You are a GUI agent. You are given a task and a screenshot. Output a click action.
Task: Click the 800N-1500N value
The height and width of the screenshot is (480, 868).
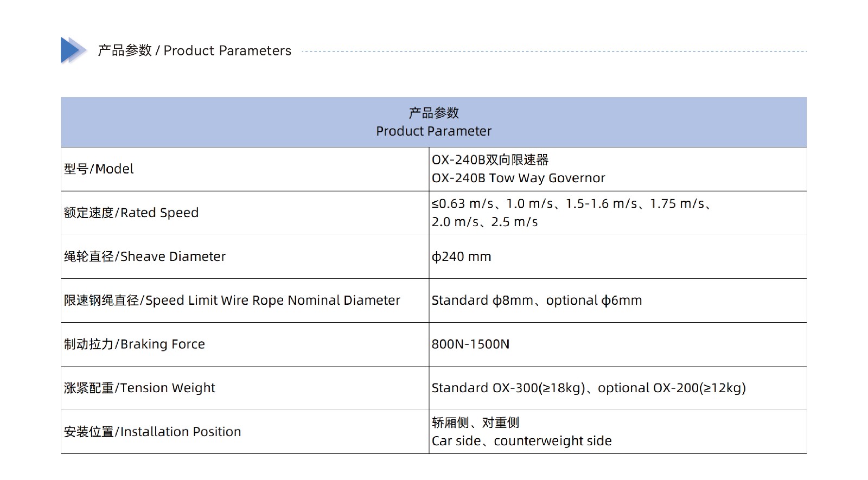coord(470,344)
